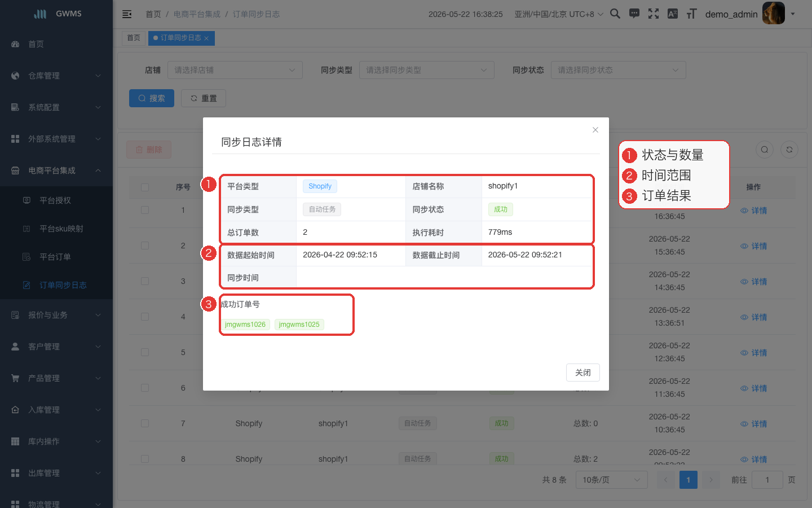Check the checkbox for row 6
812x508 pixels.
point(145,388)
